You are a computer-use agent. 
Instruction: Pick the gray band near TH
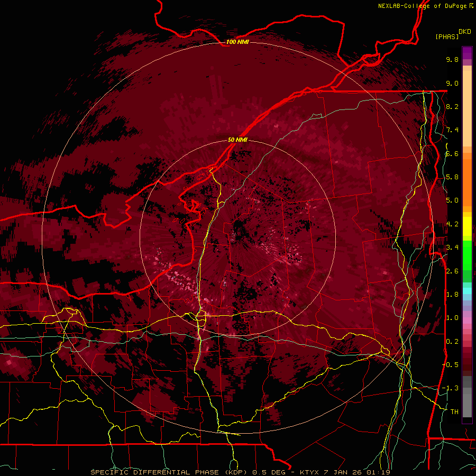pyautogui.click(x=467, y=405)
